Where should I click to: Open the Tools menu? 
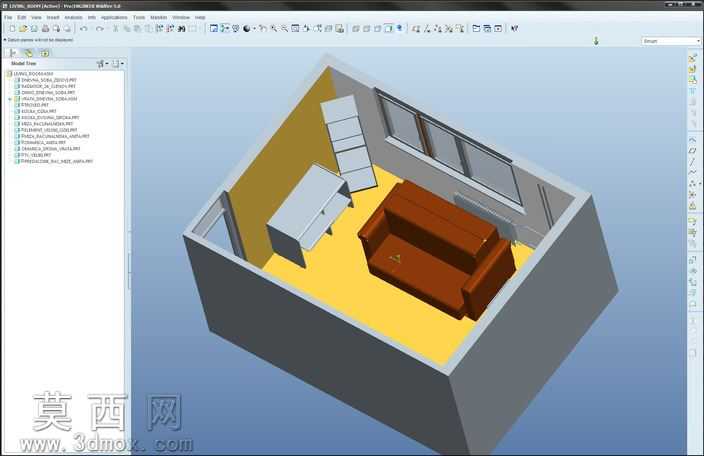[x=139, y=18]
